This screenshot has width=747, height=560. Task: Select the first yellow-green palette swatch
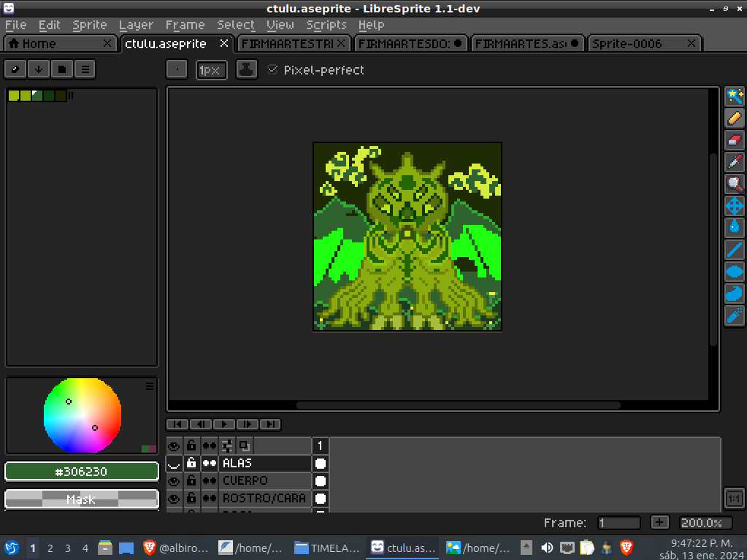click(x=13, y=96)
